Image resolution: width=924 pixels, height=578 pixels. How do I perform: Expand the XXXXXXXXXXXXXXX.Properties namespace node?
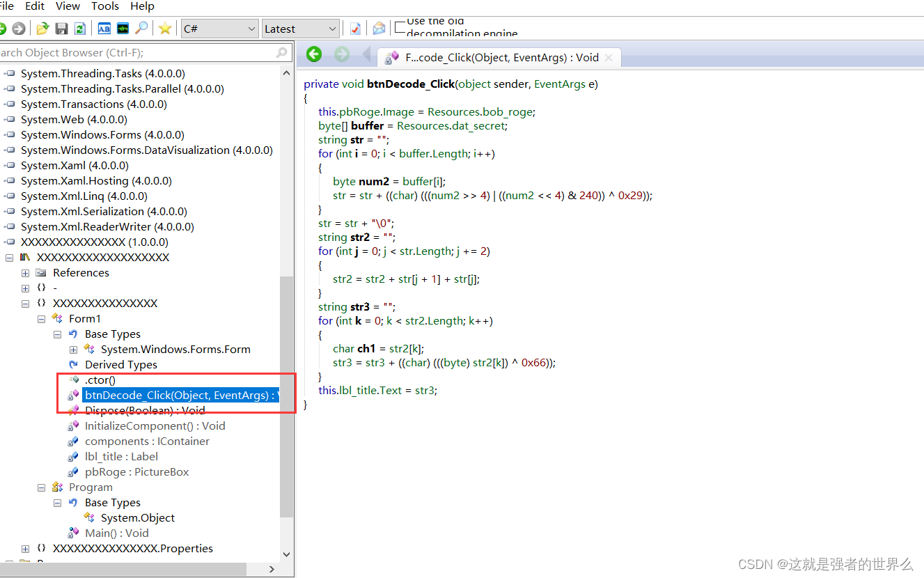tap(26, 549)
